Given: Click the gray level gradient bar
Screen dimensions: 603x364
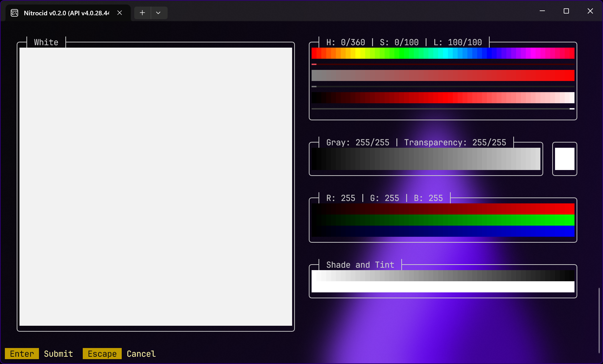Looking at the screenshot, I should point(426,159).
